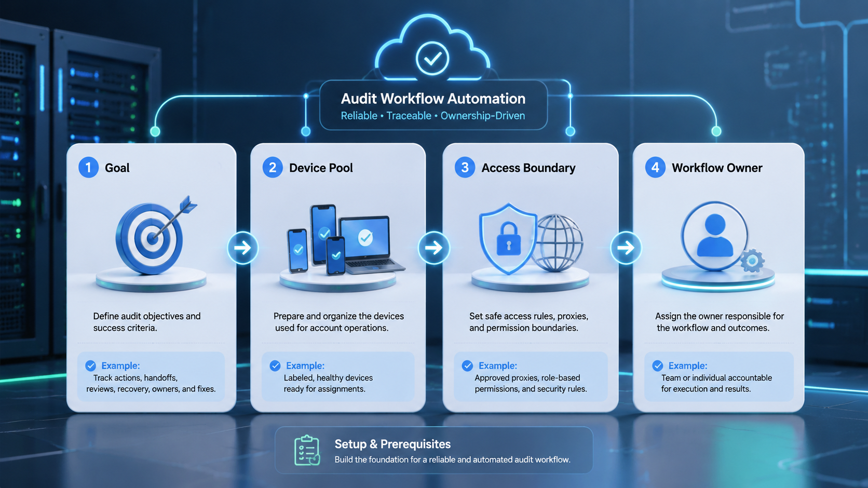The width and height of the screenshot is (868, 488).
Task: Click the gear icon beside the user avatar
Action: 752,261
